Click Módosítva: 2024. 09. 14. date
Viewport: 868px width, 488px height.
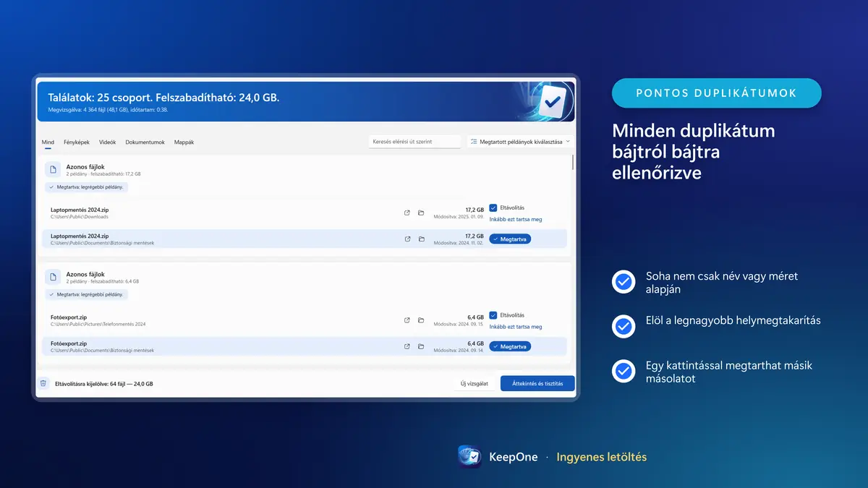tap(459, 351)
